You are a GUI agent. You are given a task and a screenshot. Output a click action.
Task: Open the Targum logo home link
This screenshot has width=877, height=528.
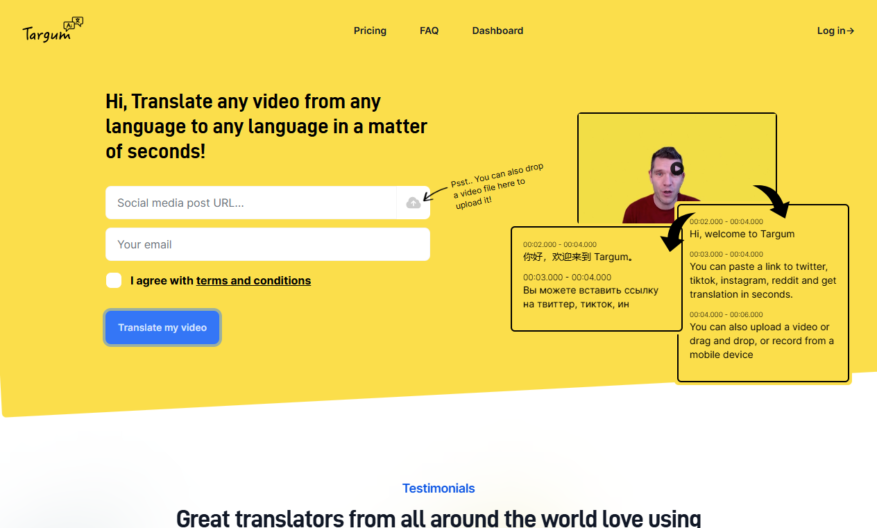[x=53, y=30]
